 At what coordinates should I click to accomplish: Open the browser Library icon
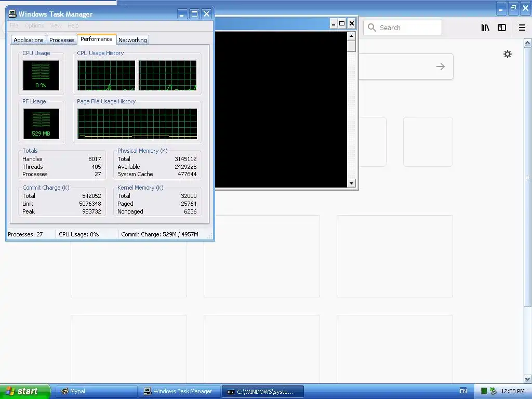point(485,28)
